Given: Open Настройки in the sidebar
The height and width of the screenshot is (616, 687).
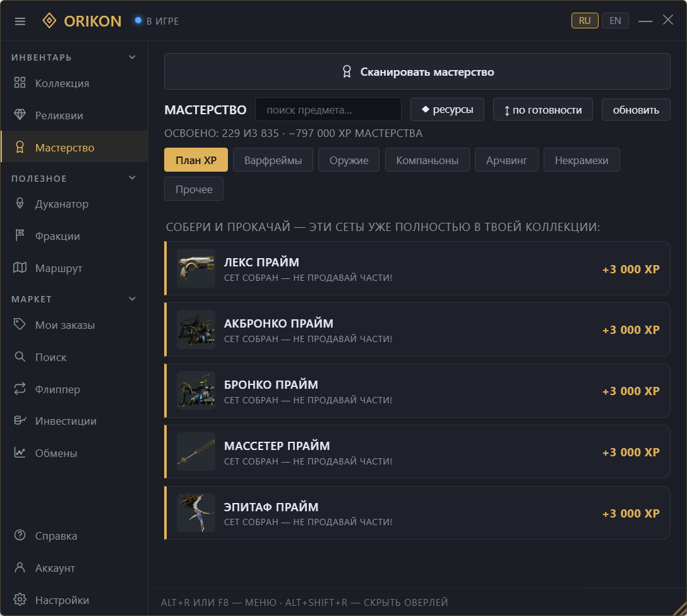Looking at the screenshot, I should (74, 600).
